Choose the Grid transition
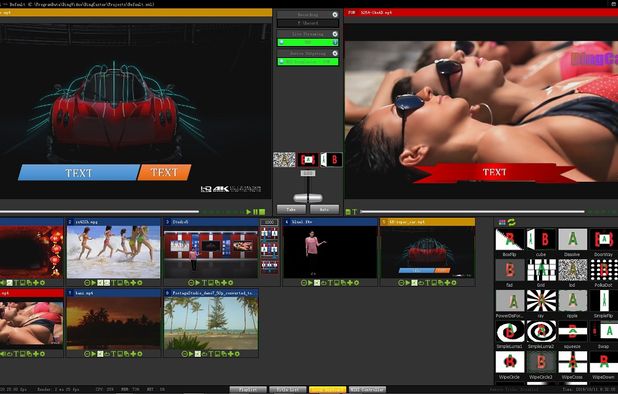The width and height of the screenshot is (618, 394). pos(541,270)
